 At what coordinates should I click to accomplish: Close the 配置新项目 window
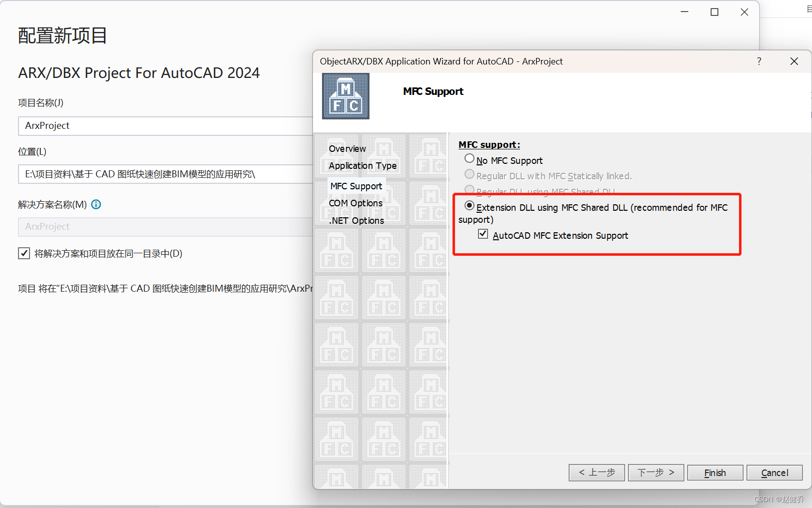tap(744, 12)
